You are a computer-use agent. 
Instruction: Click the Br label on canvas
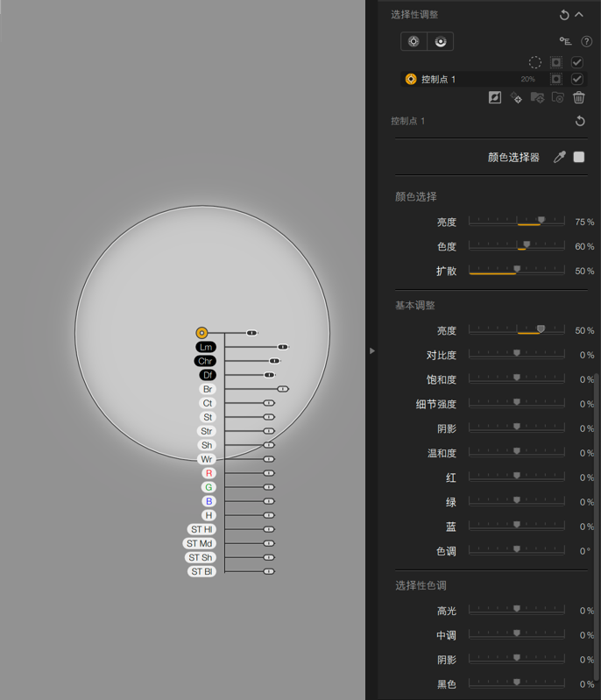208,389
